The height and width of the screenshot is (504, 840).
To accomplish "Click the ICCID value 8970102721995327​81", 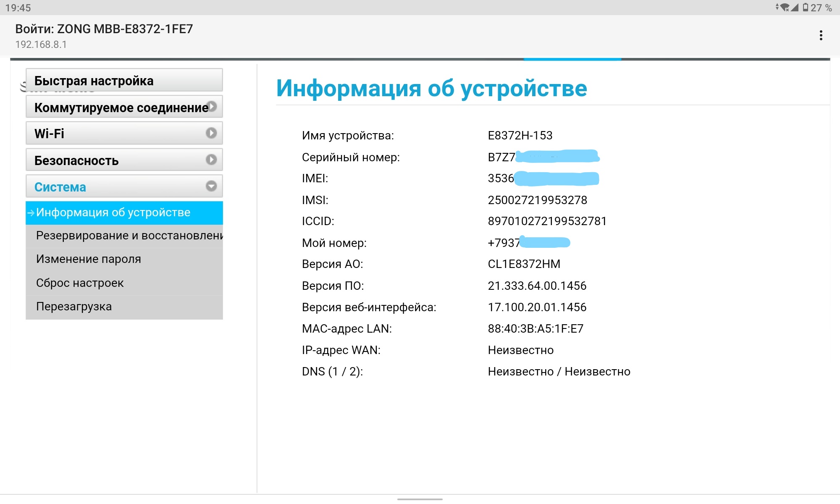I will (x=547, y=221).
